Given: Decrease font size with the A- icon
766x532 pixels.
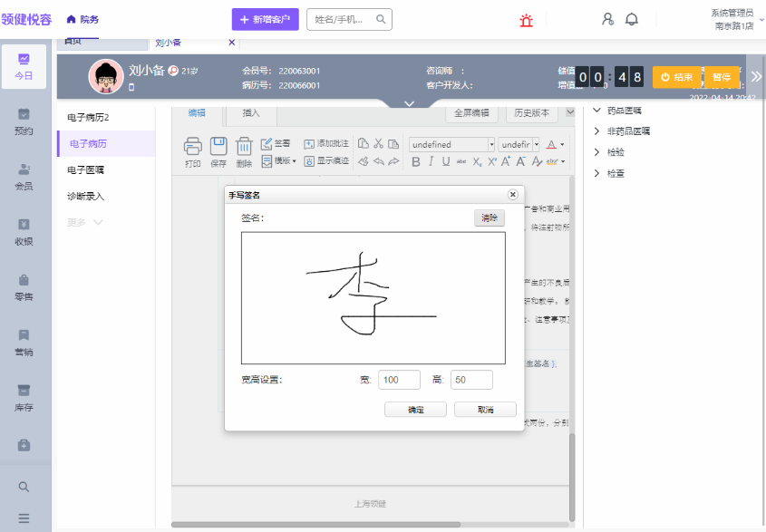Looking at the screenshot, I should pos(521,161).
